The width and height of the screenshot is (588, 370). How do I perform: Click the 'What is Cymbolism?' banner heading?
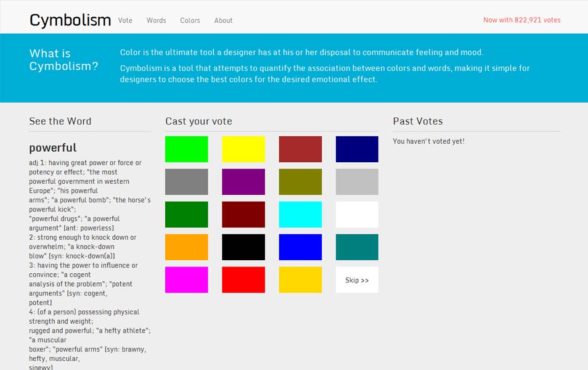(63, 60)
